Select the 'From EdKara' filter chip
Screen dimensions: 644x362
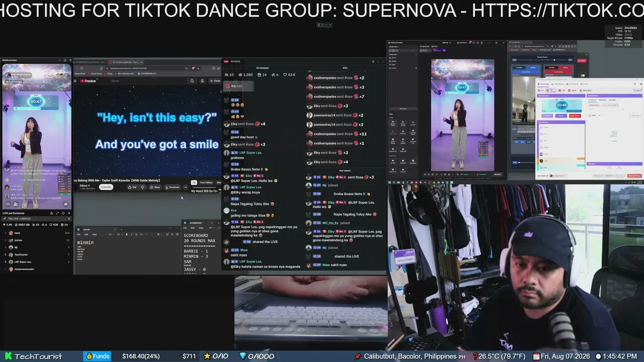pyautogui.click(x=206, y=183)
